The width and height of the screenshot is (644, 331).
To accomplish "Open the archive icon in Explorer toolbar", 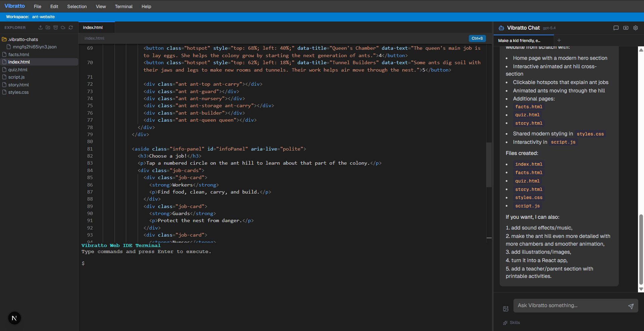I will pyautogui.click(x=55, y=28).
